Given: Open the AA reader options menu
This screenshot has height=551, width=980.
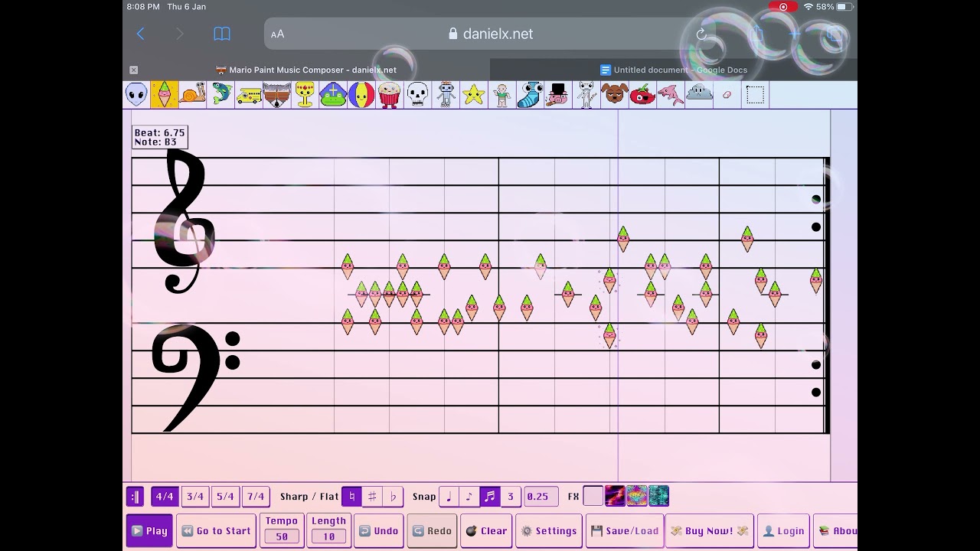Looking at the screenshot, I should pos(277,34).
